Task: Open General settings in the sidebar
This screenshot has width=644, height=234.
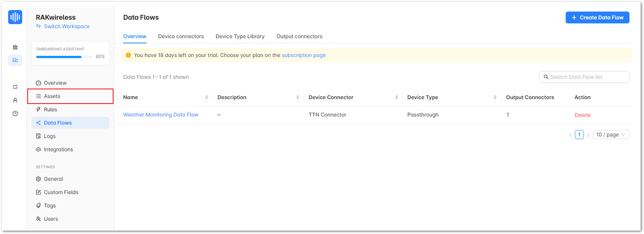Action: pos(71,179)
